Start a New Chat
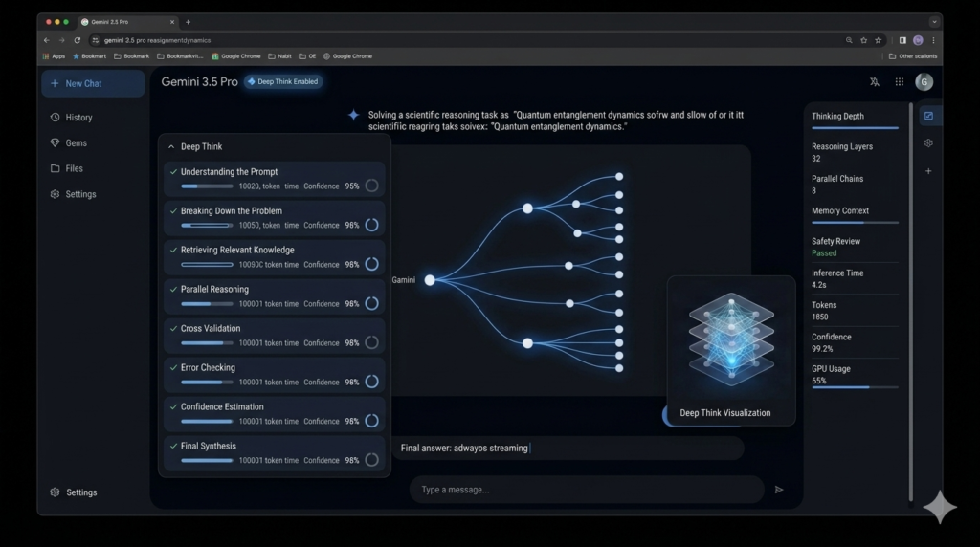Viewport: 980px width, 547px height. coord(93,83)
